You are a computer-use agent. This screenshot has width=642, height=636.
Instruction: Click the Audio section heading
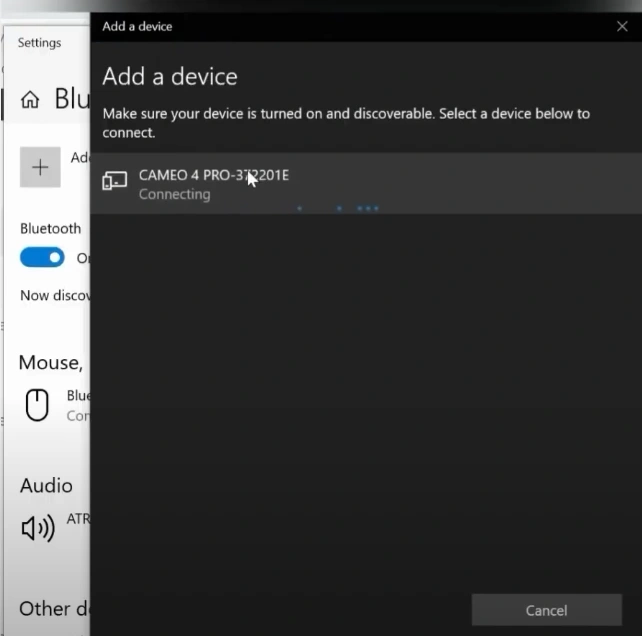[46, 485]
